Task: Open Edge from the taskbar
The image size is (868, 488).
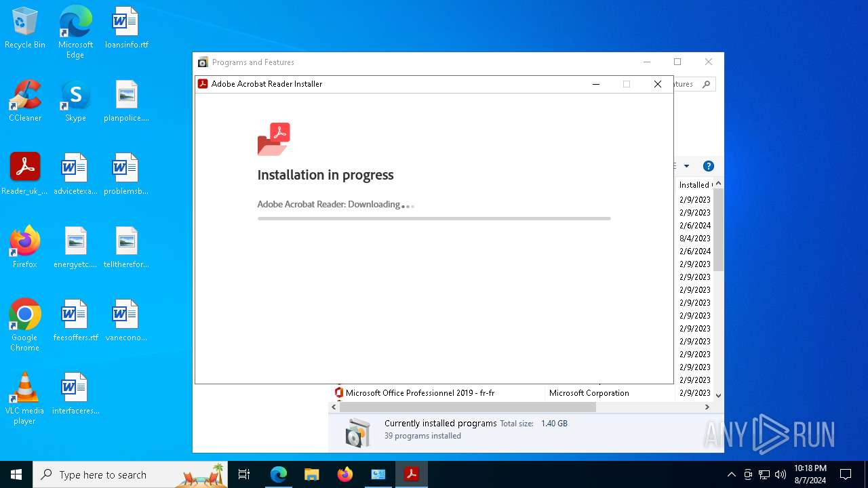Action: click(279, 474)
